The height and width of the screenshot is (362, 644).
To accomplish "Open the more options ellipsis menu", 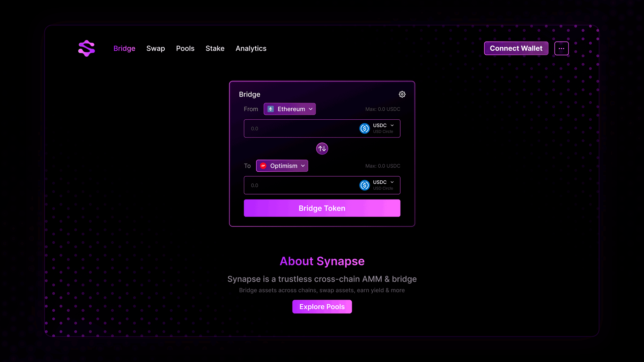I will pos(561,48).
